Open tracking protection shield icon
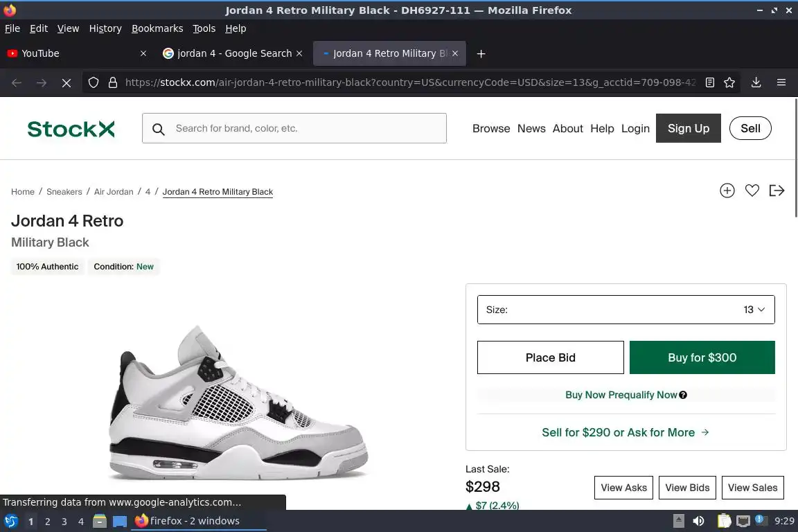This screenshot has width=798, height=532. click(x=93, y=82)
